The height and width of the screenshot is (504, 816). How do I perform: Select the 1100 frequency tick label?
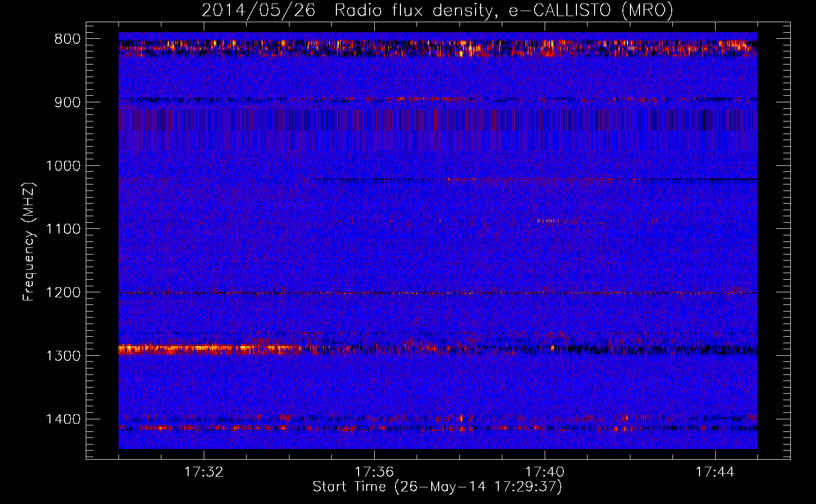pyautogui.click(x=64, y=229)
